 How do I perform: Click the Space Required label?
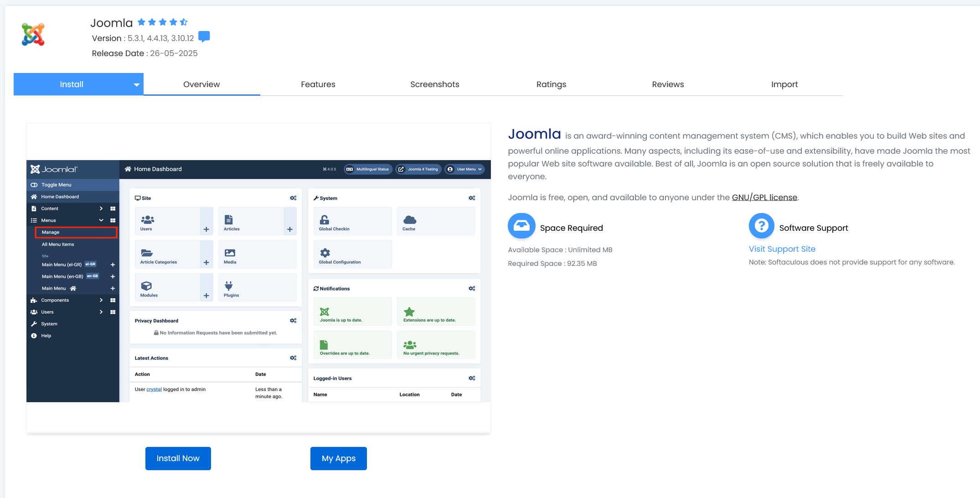(x=572, y=228)
